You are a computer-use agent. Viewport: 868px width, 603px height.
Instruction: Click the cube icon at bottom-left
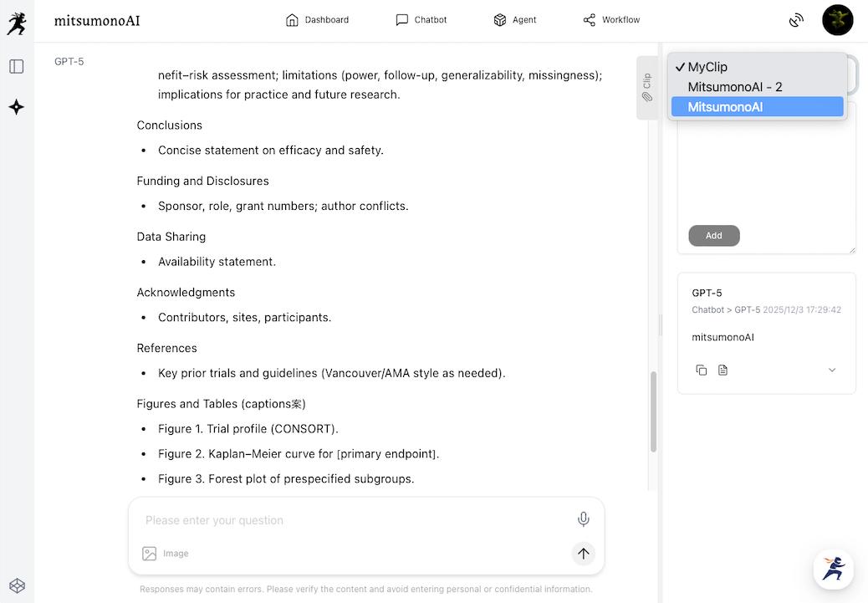(x=17, y=585)
